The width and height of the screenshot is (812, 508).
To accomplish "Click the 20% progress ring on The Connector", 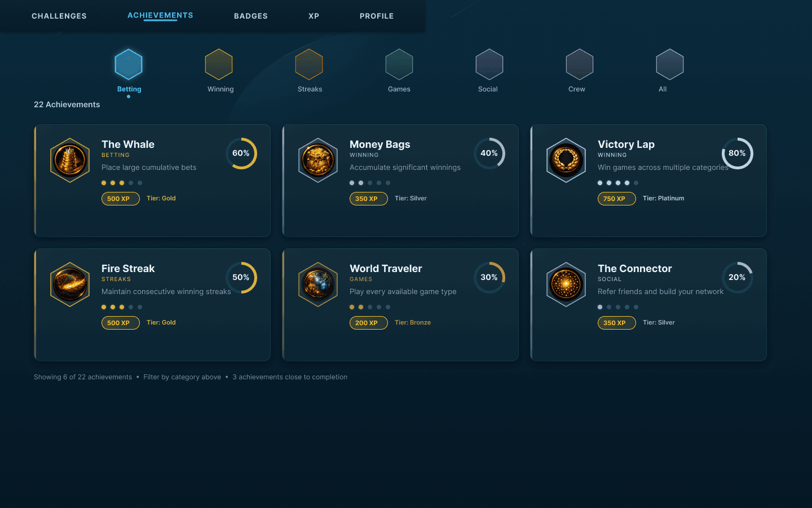I will (738, 278).
